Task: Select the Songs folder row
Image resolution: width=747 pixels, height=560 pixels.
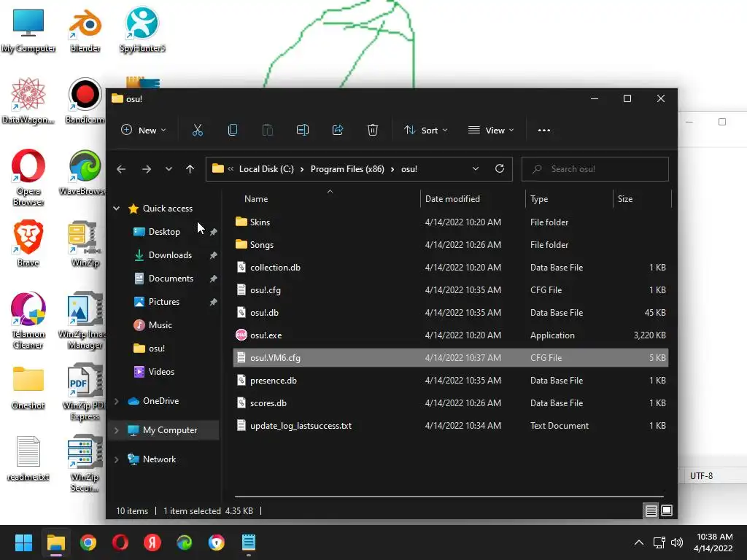Action: 450,245
